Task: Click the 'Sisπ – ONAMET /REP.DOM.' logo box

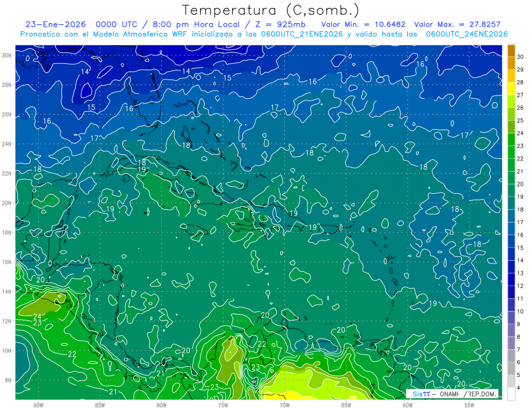Action: (452, 394)
